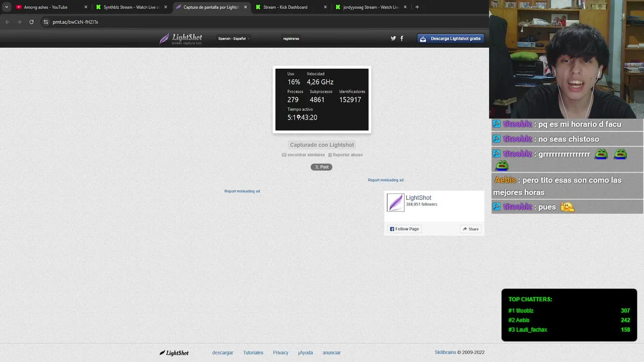Click the LightShot footer logo
This screenshot has height=362, width=644.
pos(174,353)
